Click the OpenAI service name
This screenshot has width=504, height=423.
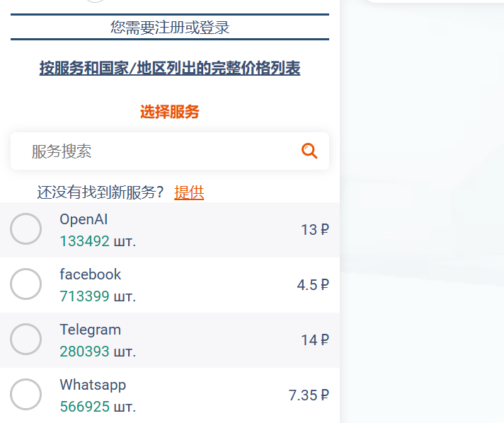[84, 220]
